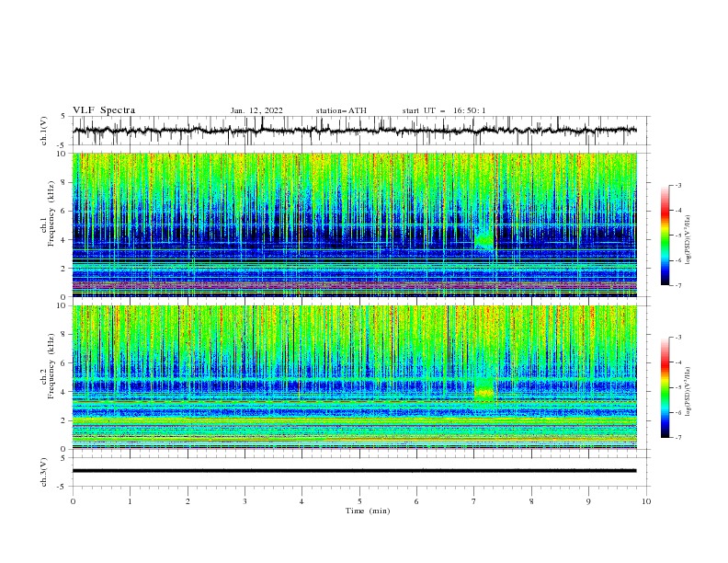Click the ch.2 spectrogram color scale bar
Image resolution: width=728 pixels, height=563 pixels.
click(665, 387)
